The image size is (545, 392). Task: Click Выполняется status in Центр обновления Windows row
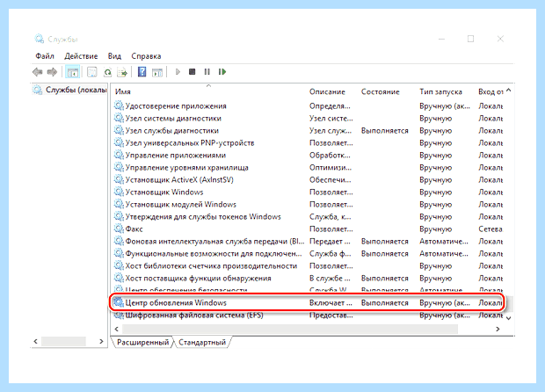point(384,302)
